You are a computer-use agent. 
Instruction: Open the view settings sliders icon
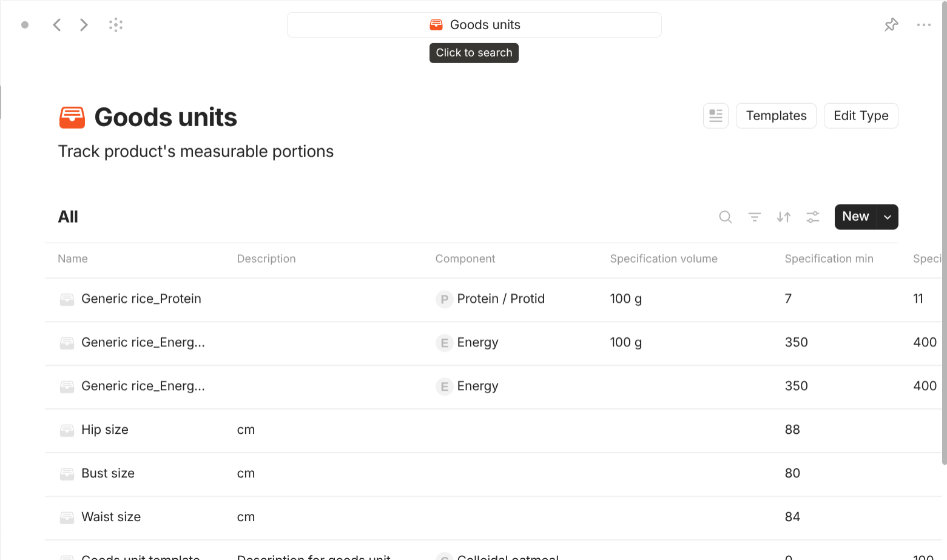coord(812,217)
